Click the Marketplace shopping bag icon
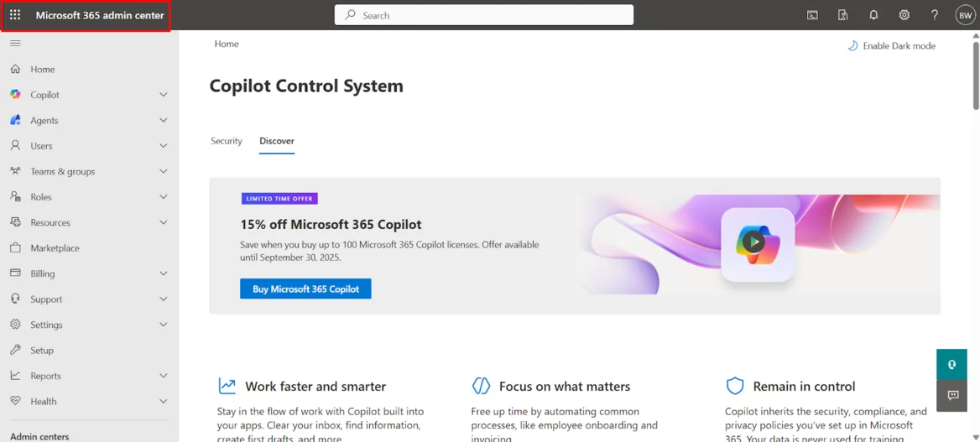980x442 pixels. 16,248
